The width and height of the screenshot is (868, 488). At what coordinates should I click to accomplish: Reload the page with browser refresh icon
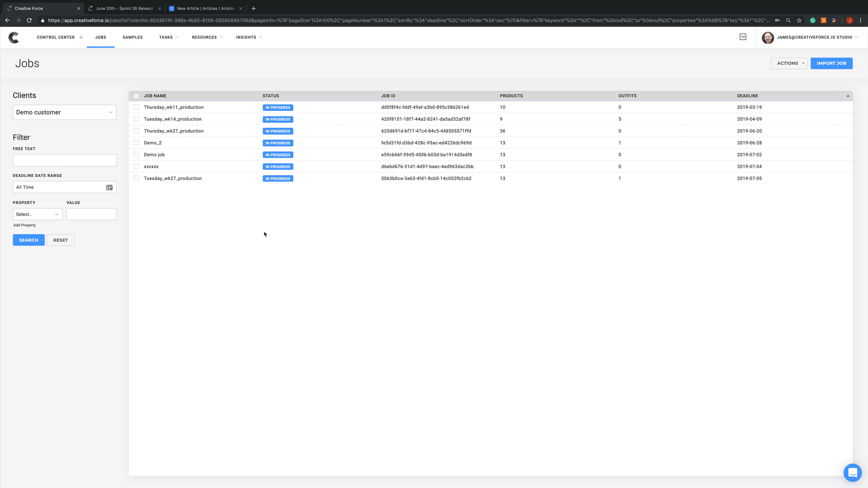coord(29,20)
